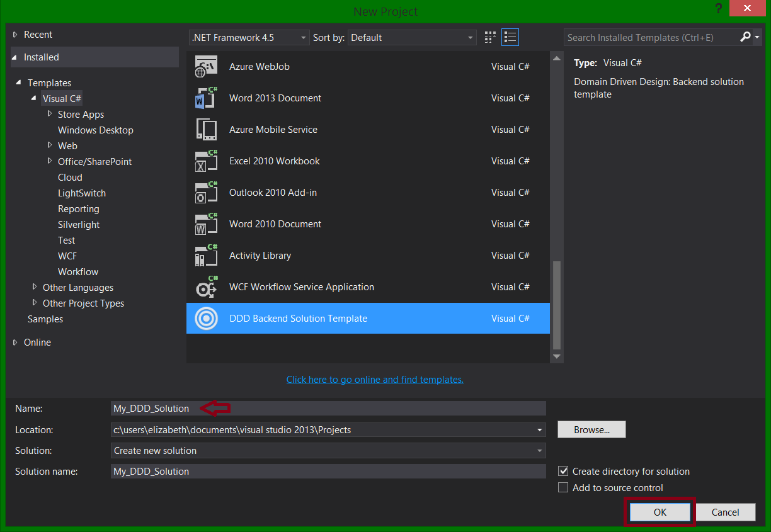This screenshot has height=532, width=771.
Task: Select the DDD Backend Solution Template icon
Action: coord(205,318)
